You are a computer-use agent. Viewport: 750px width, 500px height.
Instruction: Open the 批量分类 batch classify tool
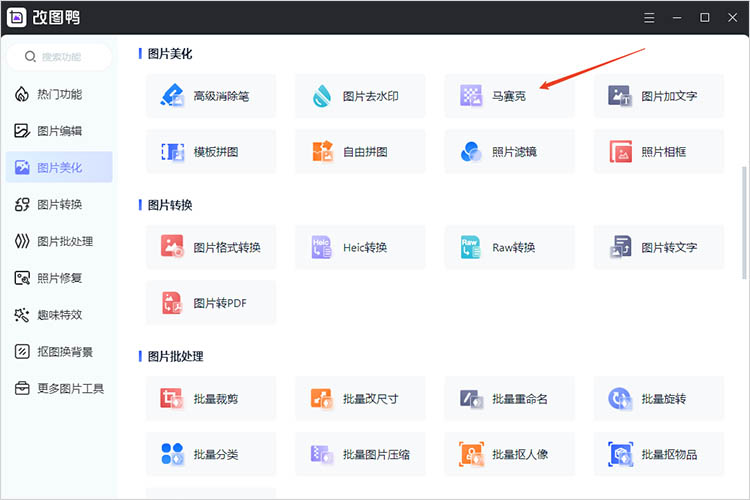coord(211,454)
